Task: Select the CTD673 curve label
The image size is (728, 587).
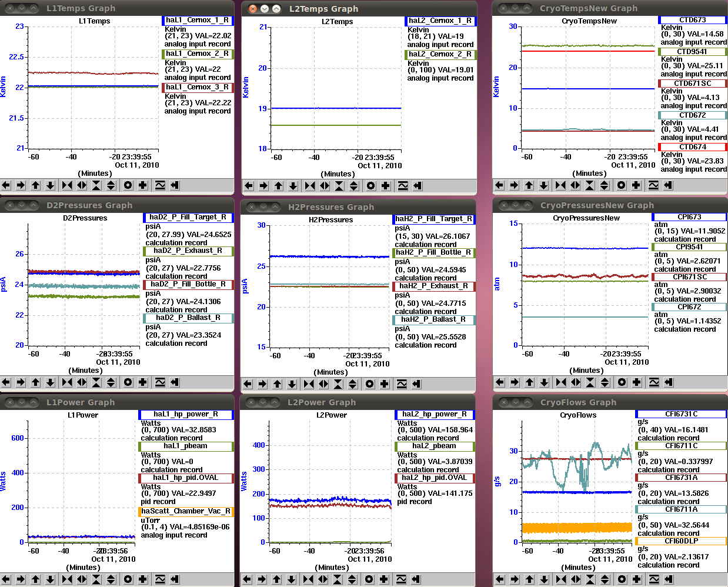Action: 693,20
